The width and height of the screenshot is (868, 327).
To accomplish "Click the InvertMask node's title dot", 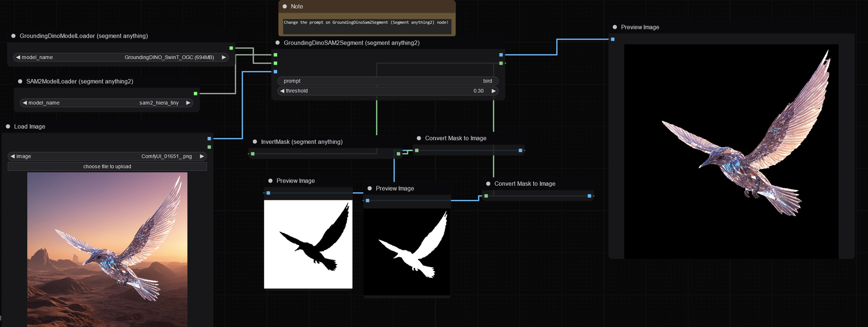I will click(255, 142).
